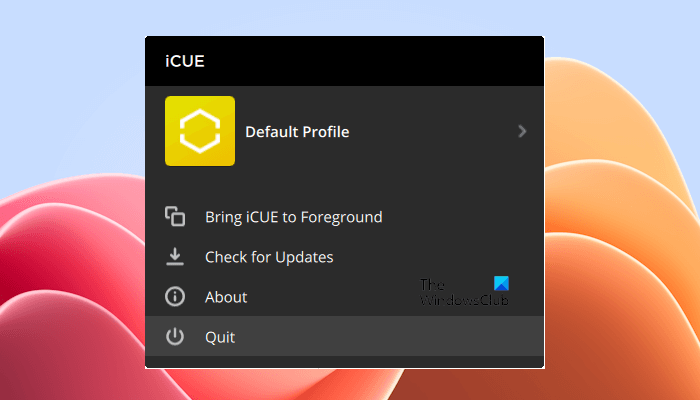This screenshot has width=700, height=400.
Task: Click the Bring to Foreground windows icon
Action: tap(175, 217)
